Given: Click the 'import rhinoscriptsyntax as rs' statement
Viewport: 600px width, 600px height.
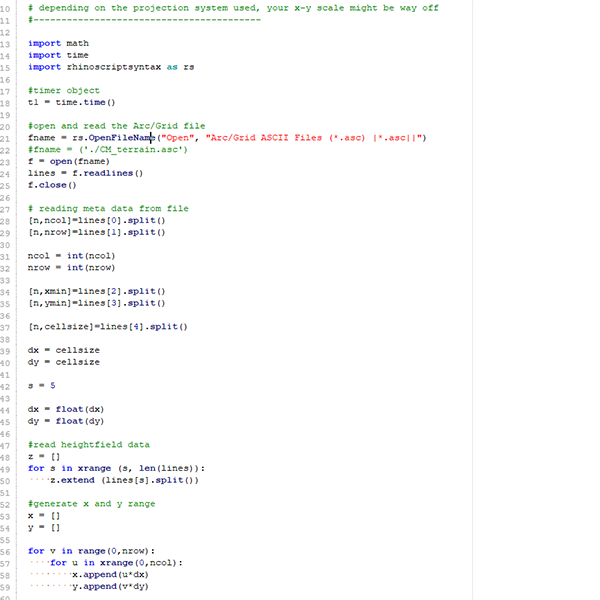Looking at the screenshot, I should point(111,67).
